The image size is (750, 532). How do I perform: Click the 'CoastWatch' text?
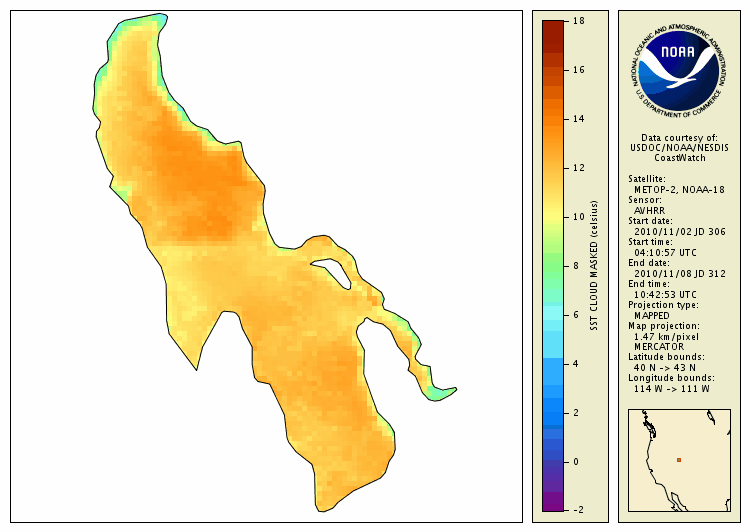click(x=680, y=158)
